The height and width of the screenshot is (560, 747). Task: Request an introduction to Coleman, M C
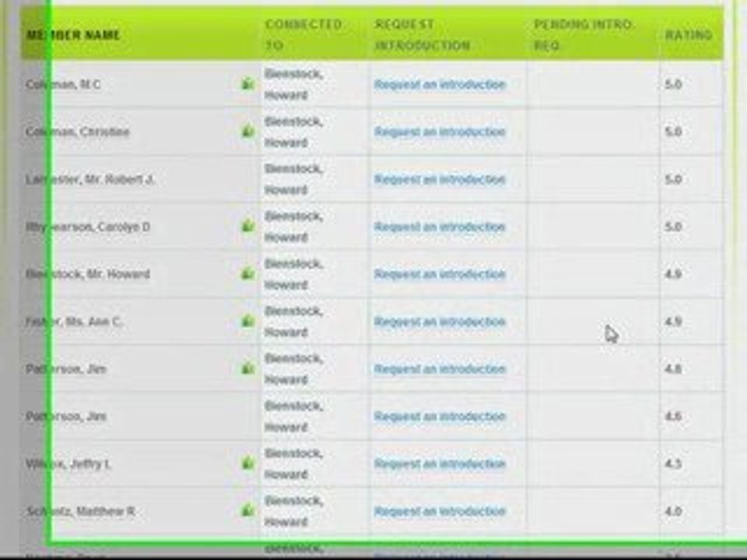[x=439, y=84]
